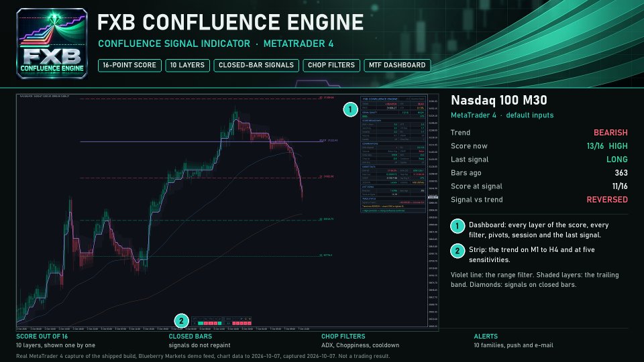The image size is (644, 362).
Task: Click the 'Last signal' label
Action: [x=470, y=160]
